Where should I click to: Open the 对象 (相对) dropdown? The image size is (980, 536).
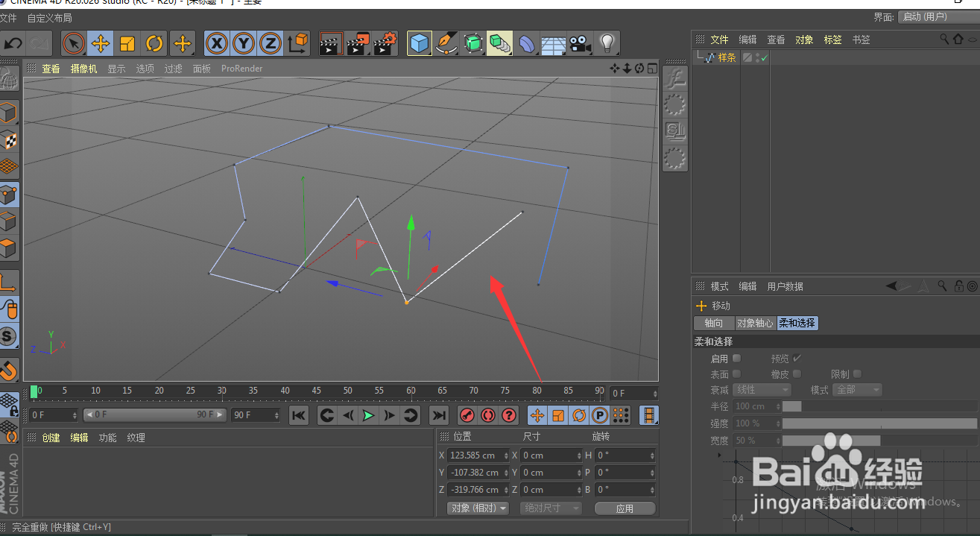coord(478,508)
